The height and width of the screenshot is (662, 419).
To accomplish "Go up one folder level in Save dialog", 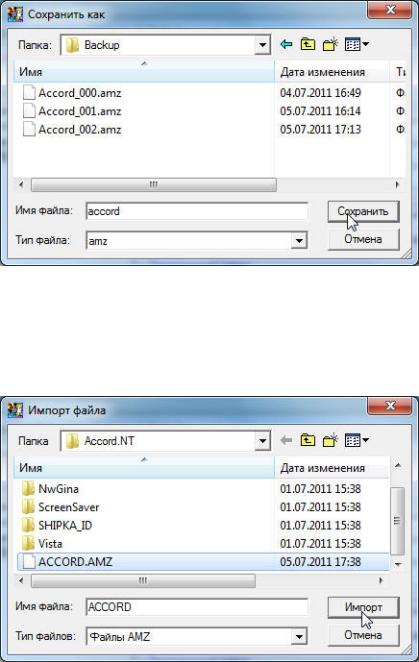I will pos(308,44).
